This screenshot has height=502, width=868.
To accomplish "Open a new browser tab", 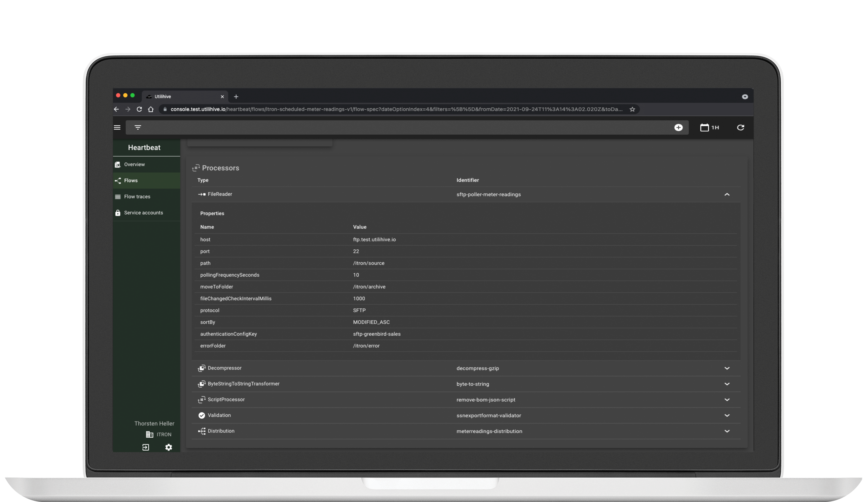I will coord(236,97).
